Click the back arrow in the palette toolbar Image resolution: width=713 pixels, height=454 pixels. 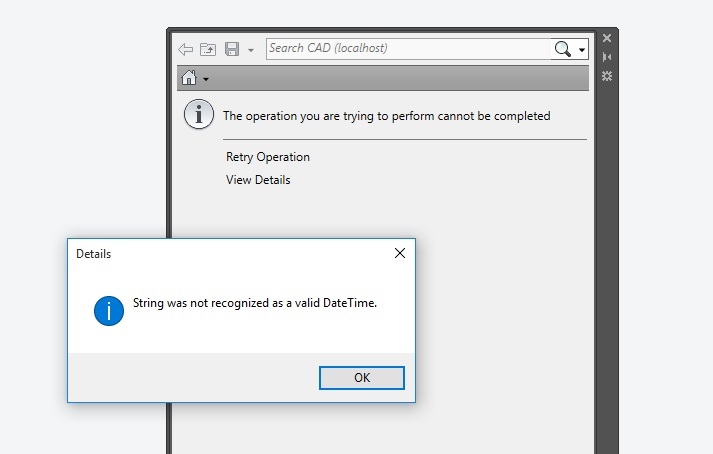185,49
